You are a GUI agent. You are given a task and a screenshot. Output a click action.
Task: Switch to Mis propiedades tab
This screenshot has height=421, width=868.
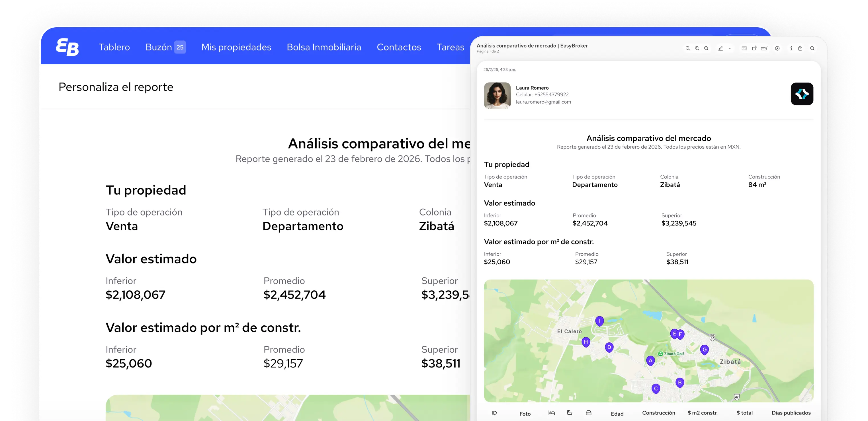click(236, 47)
